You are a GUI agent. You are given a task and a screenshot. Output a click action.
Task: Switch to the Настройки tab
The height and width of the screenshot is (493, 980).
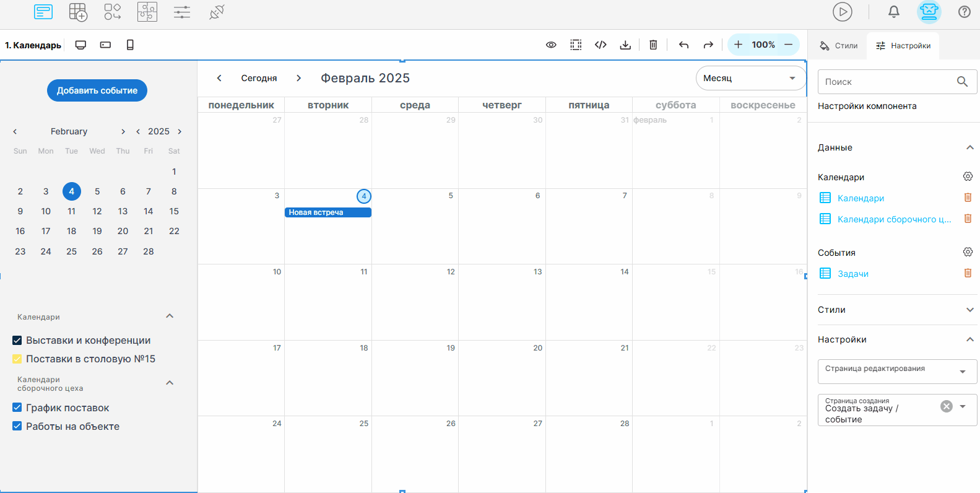903,46
